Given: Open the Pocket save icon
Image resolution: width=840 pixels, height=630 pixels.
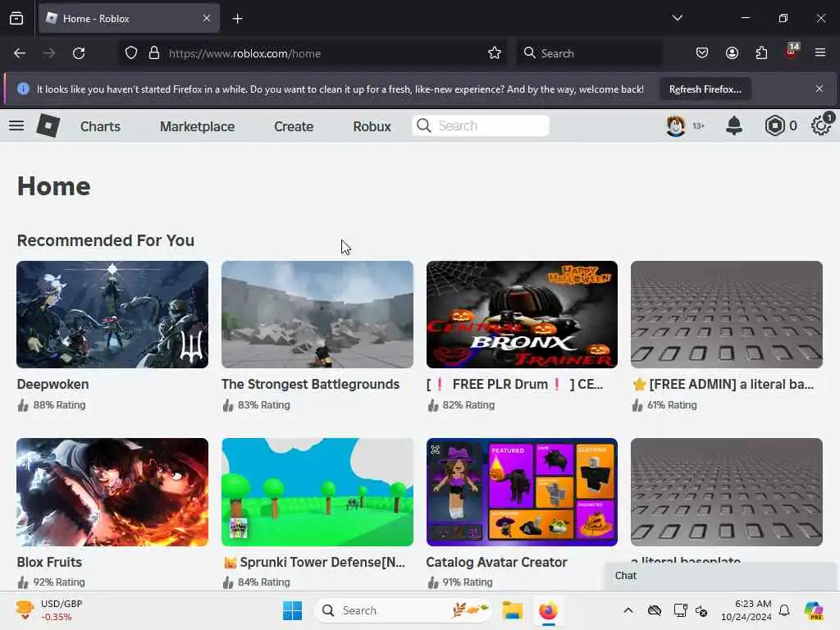Looking at the screenshot, I should pos(702,53).
